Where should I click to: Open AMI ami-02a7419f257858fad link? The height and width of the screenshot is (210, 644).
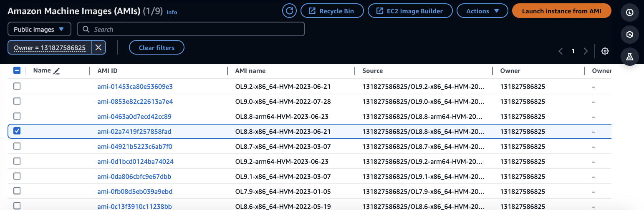(134, 132)
